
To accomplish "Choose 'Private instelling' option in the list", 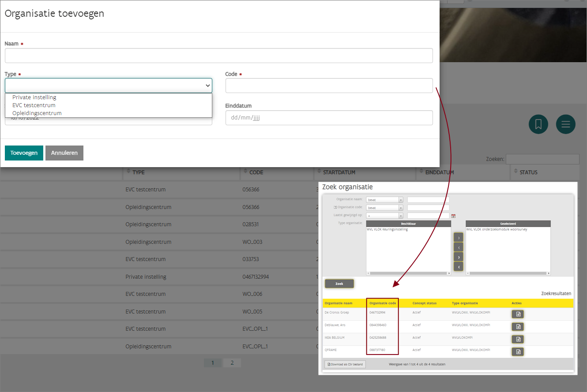I will pos(34,97).
